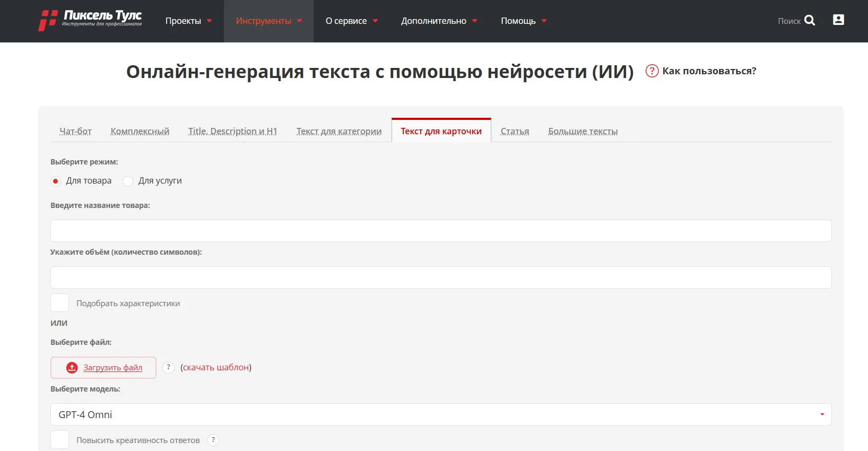Focus the product name input field
The height and width of the screenshot is (451, 868).
point(441,231)
